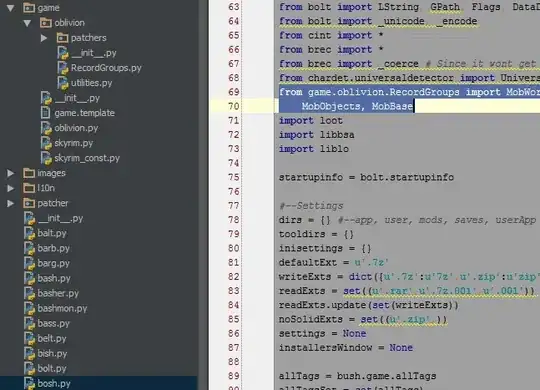Click line number 75 in gutter
The height and width of the screenshot is (390, 540).
pyautogui.click(x=233, y=177)
